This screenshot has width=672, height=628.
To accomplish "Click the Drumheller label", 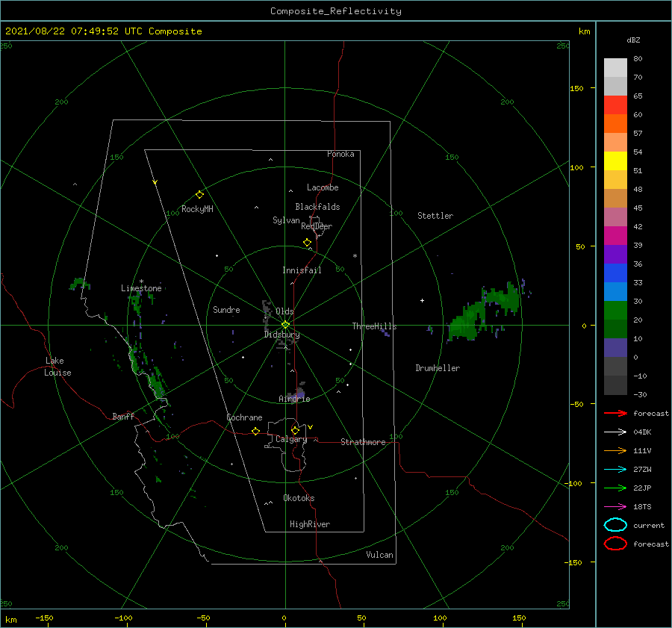I will [438, 368].
